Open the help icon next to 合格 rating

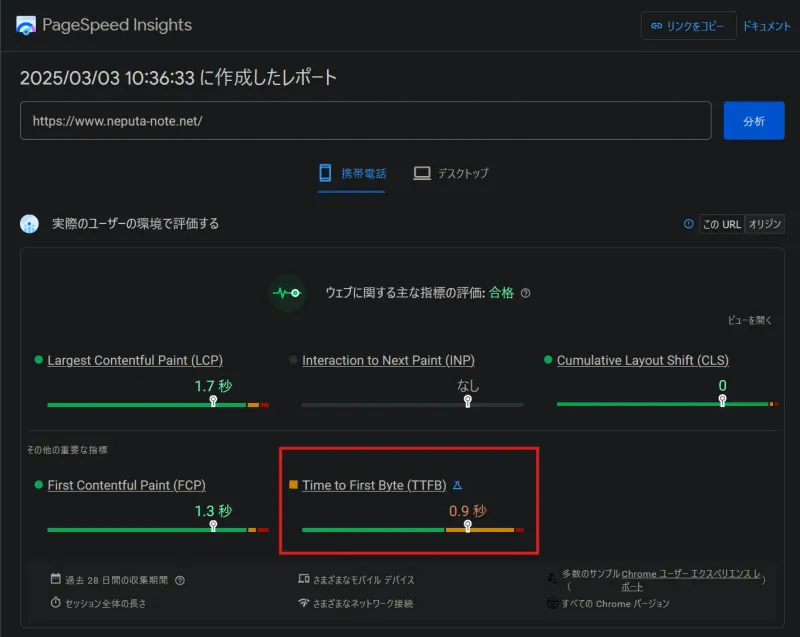point(524,293)
